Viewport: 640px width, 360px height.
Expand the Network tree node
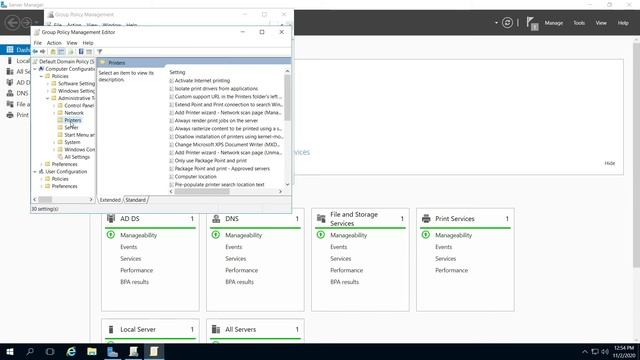pyautogui.click(x=54, y=113)
